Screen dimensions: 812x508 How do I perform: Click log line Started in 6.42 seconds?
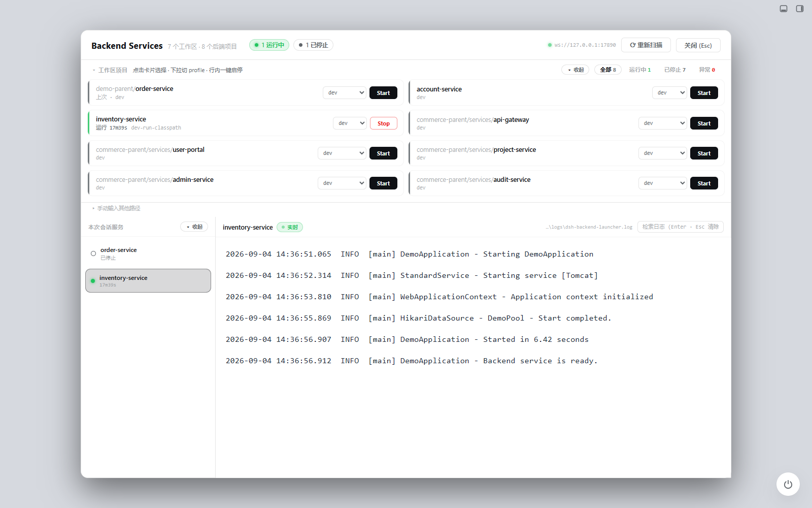(407, 339)
